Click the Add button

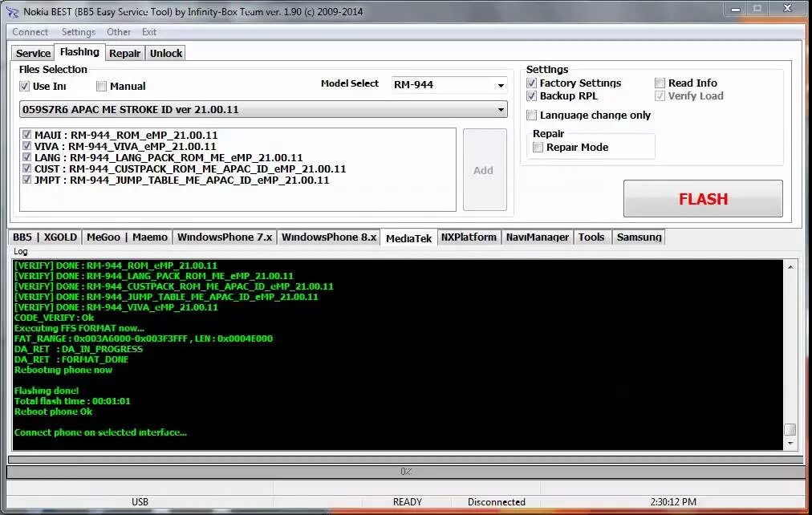click(x=484, y=170)
